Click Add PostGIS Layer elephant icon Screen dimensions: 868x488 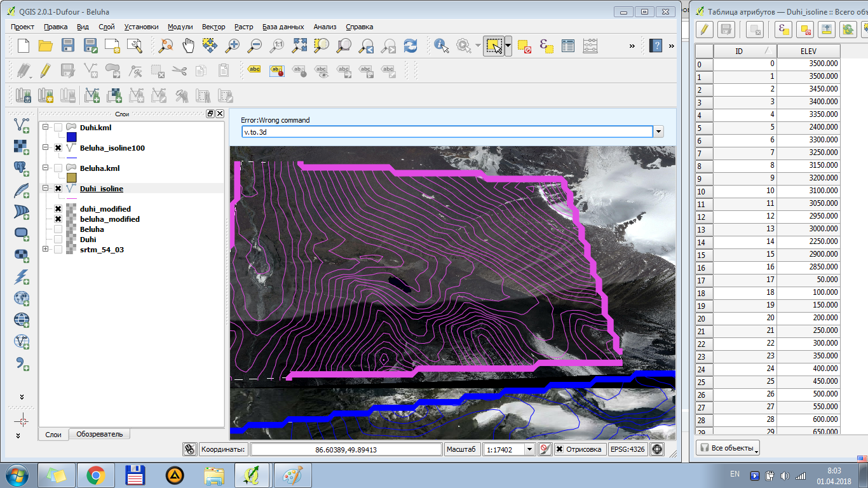pos(22,168)
